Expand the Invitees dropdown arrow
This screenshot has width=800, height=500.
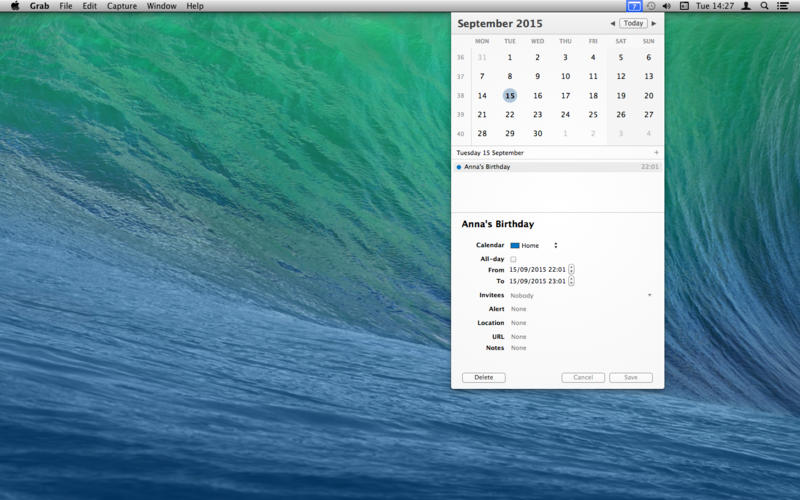[650, 296]
